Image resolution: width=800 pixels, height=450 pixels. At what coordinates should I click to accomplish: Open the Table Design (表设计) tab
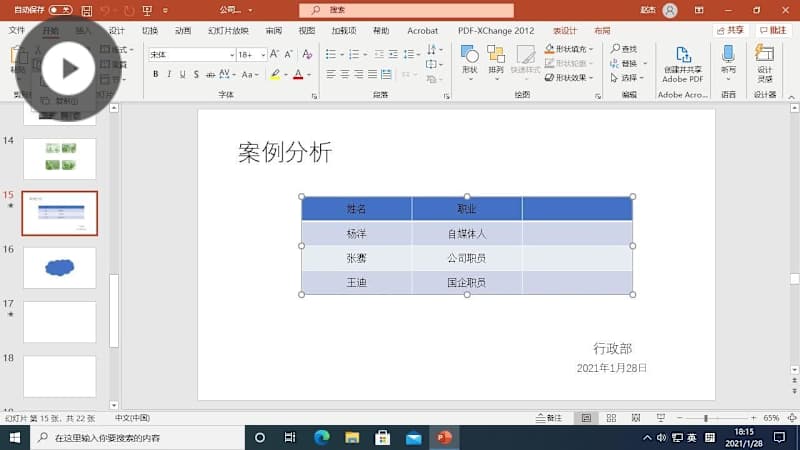point(565,31)
